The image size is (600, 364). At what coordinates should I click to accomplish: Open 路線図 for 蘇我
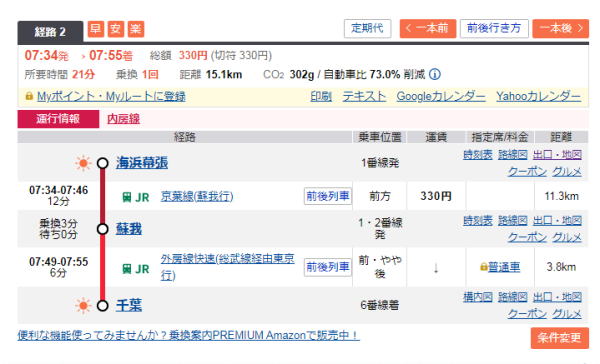(x=513, y=221)
